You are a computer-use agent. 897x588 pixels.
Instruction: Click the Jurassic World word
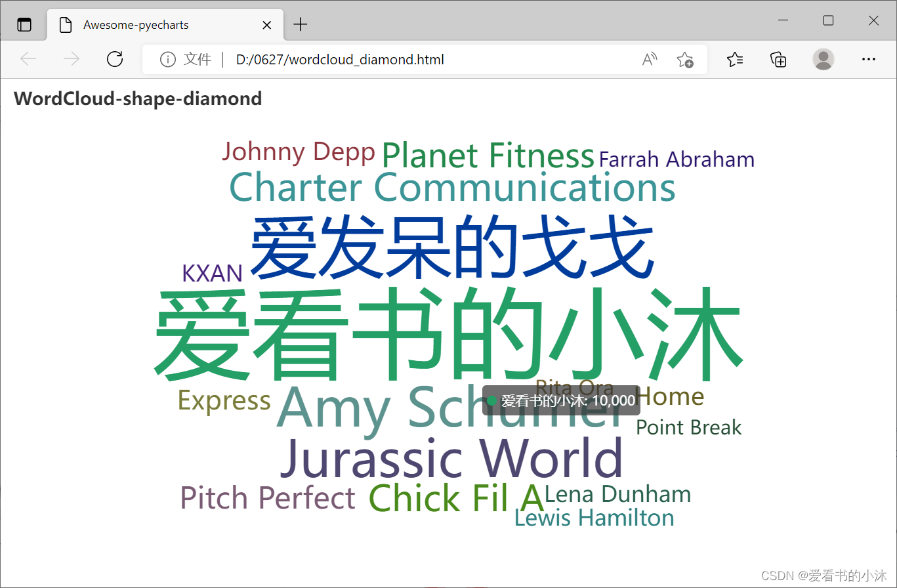click(x=451, y=459)
